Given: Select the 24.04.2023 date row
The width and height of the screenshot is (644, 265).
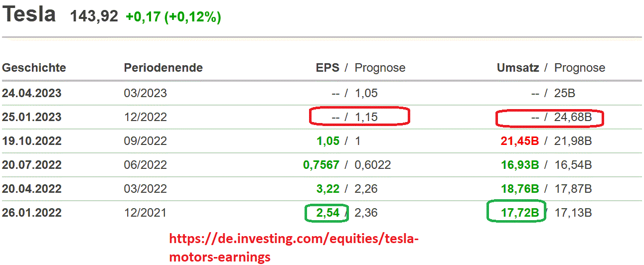Looking at the screenshot, I should point(31,93).
